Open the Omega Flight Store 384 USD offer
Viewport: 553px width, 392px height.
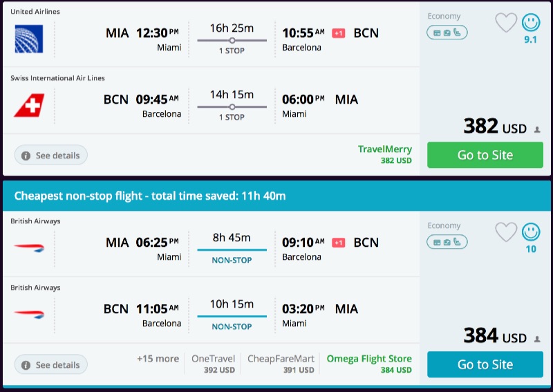pos(369,364)
